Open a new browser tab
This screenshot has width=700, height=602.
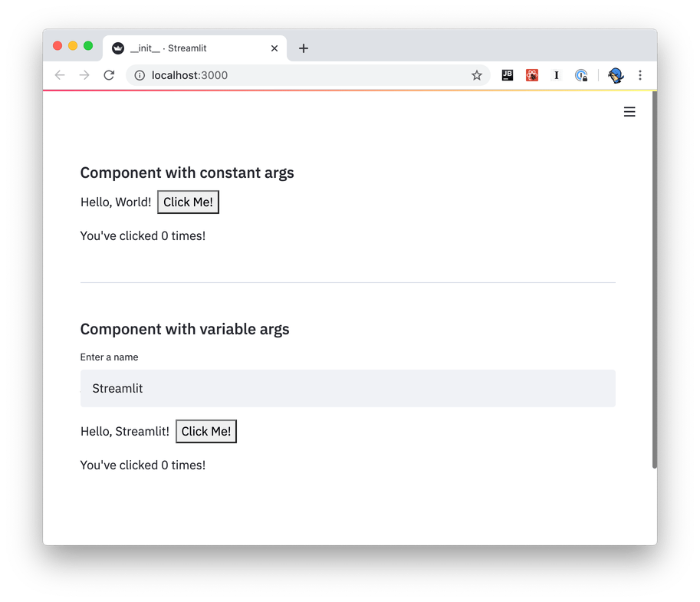[x=303, y=48]
